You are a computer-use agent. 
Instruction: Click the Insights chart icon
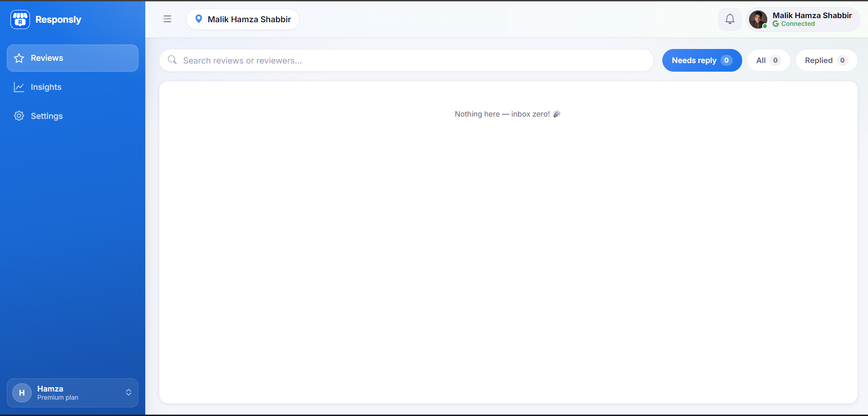(x=19, y=87)
